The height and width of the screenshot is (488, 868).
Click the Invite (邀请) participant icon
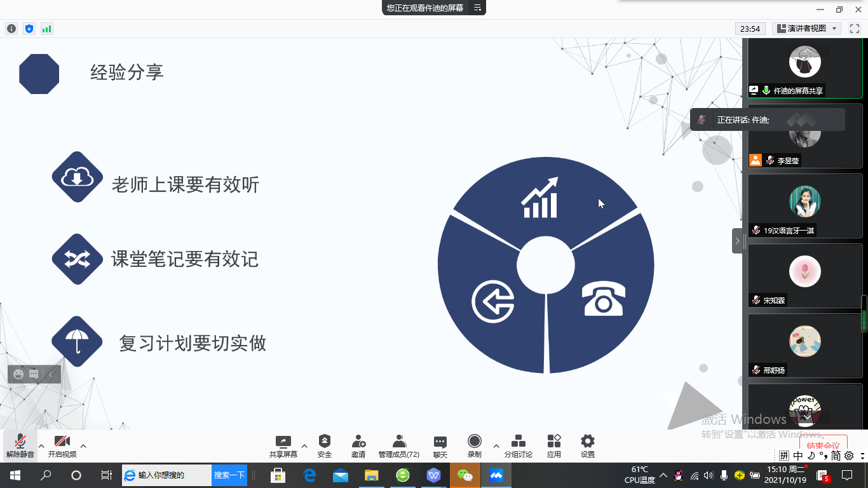point(358,445)
